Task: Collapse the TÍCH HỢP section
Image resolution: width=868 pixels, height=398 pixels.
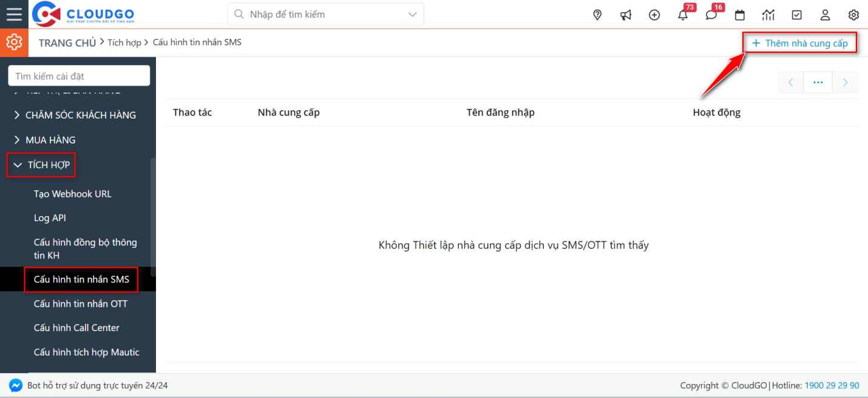Action: 41,165
